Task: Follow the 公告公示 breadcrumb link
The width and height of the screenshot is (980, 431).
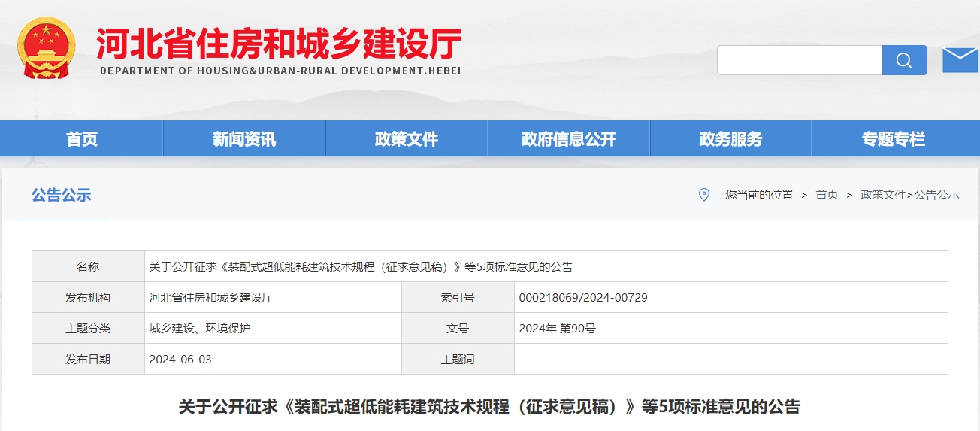Action: [x=937, y=195]
